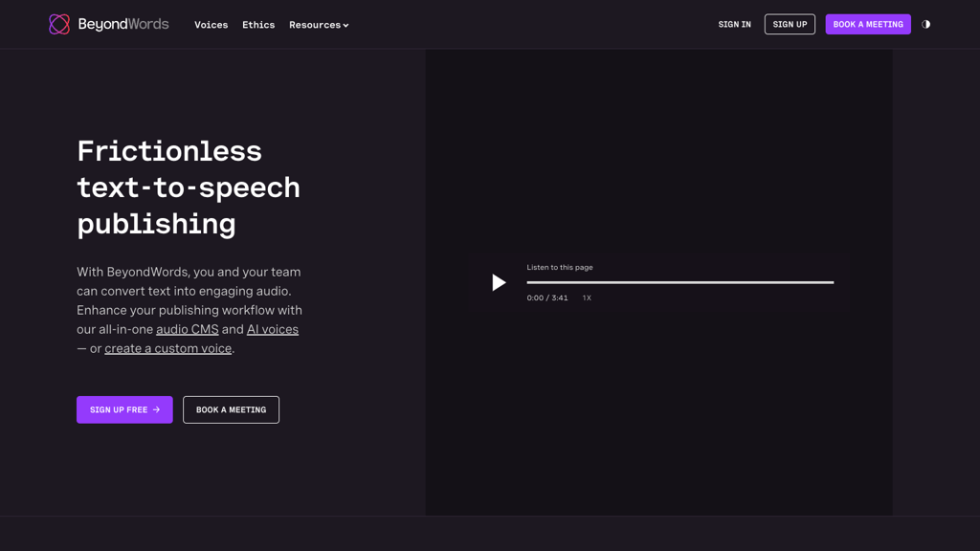980x551 pixels.
Task: Open the Voices menu item
Action: 212,24
